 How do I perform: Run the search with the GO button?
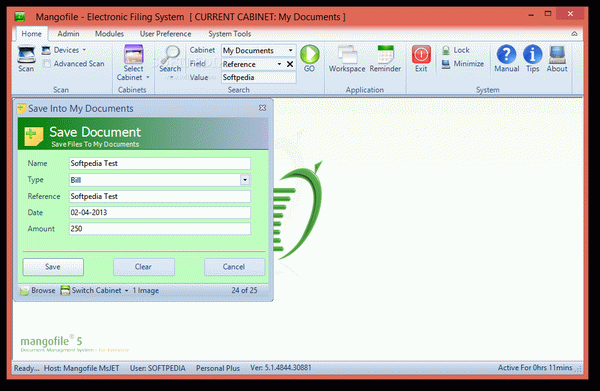coord(309,59)
